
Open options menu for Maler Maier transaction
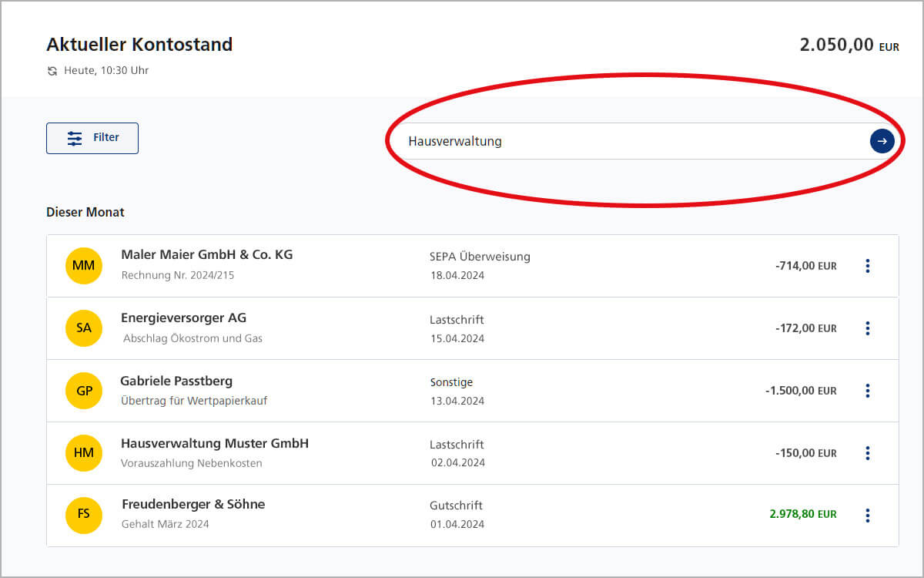868,265
